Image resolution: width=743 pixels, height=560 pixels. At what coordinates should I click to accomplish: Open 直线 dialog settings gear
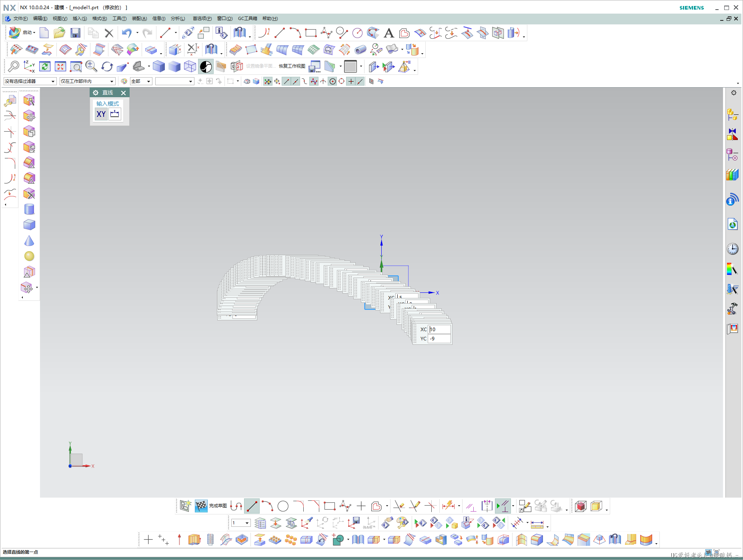(x=96, y=93)
